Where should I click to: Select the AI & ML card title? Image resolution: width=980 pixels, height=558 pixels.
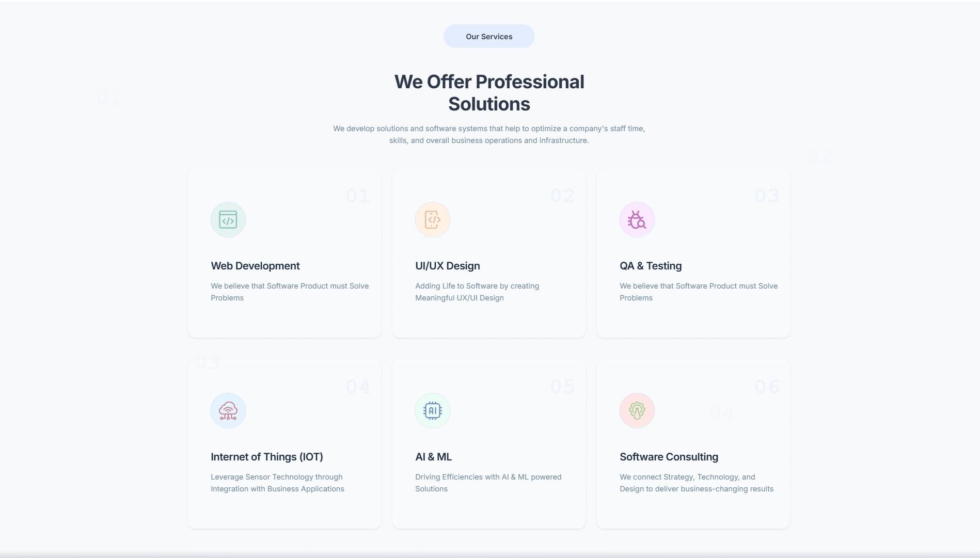(433, 457)
